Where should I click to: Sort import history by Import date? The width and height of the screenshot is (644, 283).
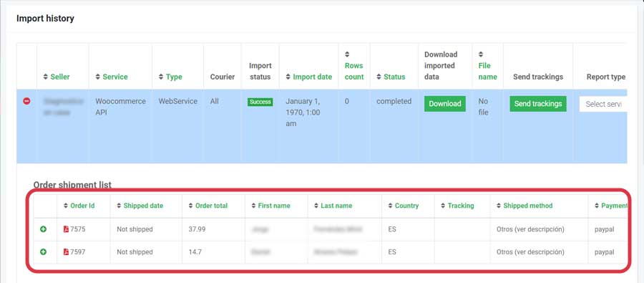(309, 77)
